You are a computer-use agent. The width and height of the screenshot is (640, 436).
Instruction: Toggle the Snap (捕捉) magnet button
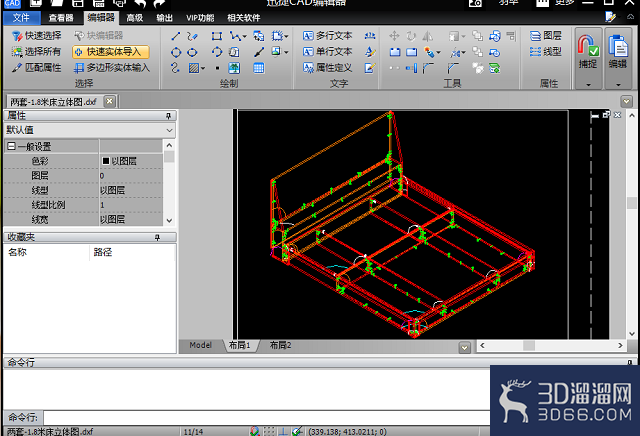pos(588,52)
